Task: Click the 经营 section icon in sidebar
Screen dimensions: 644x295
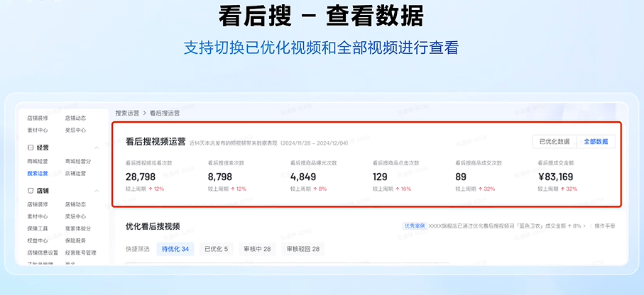Action: click(31, 147)
